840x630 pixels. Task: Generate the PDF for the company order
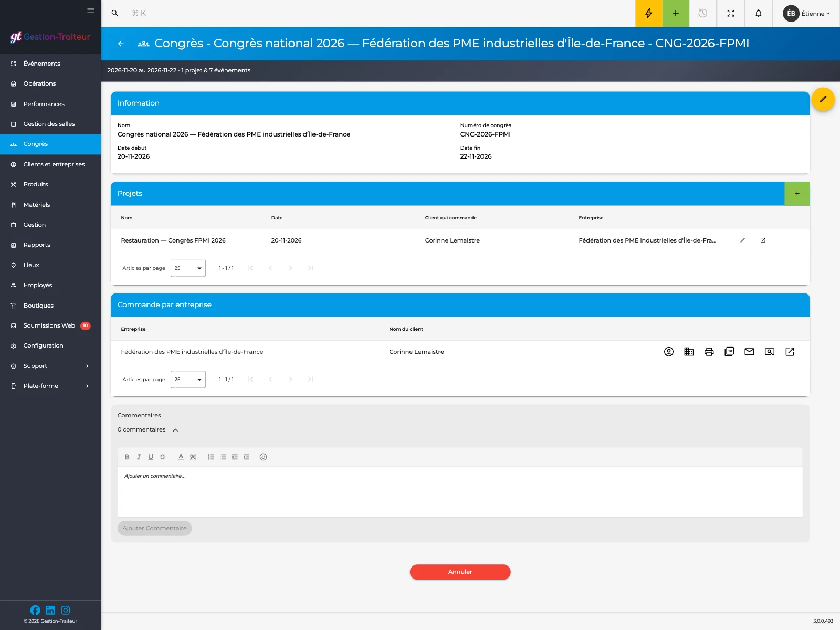729,352
